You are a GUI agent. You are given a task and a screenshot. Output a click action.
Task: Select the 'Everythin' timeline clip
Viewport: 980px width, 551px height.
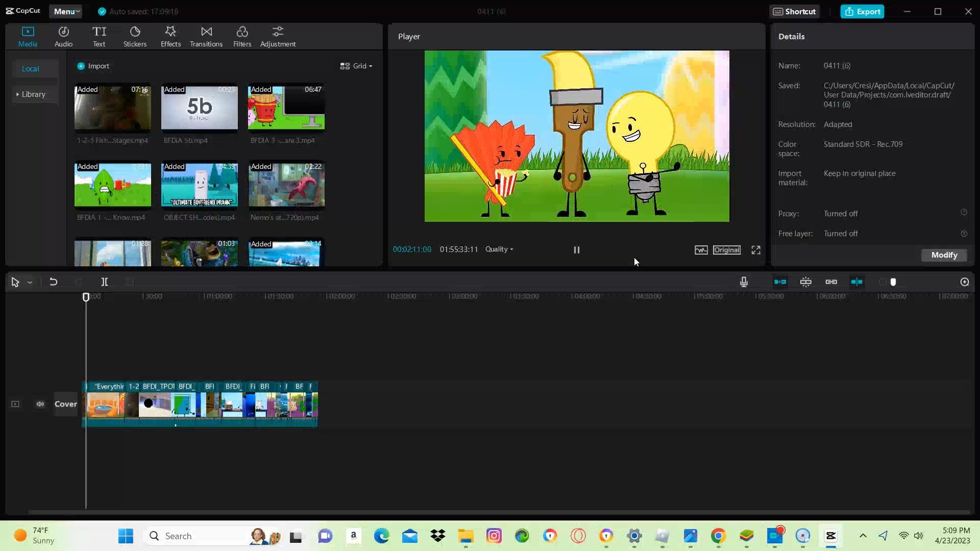(x=106, y=404)
